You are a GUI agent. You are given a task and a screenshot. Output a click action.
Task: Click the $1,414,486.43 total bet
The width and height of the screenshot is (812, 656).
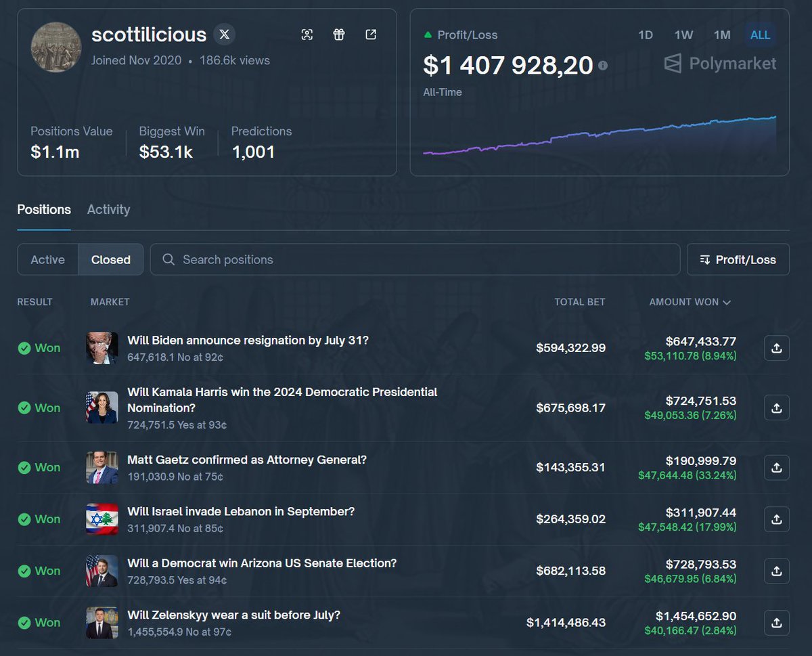click(x=566, y=622)
